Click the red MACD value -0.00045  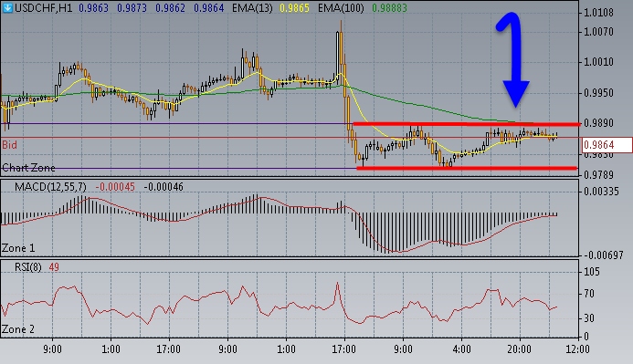point(115,187)
